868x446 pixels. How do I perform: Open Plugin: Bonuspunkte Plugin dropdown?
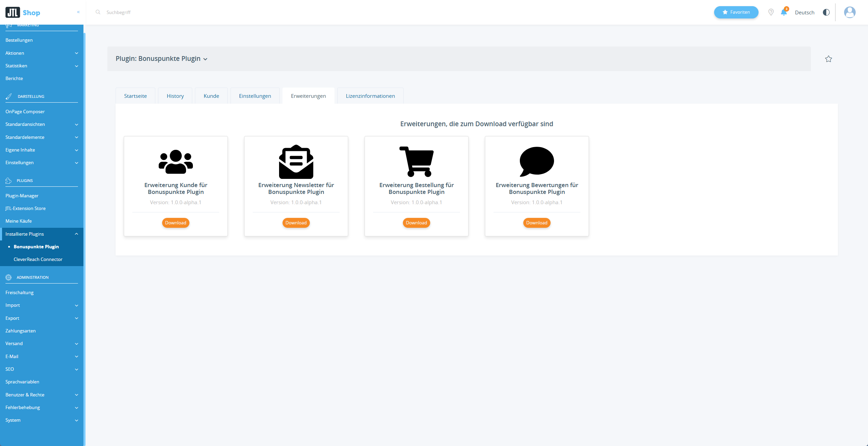click(x=161, y=59)
